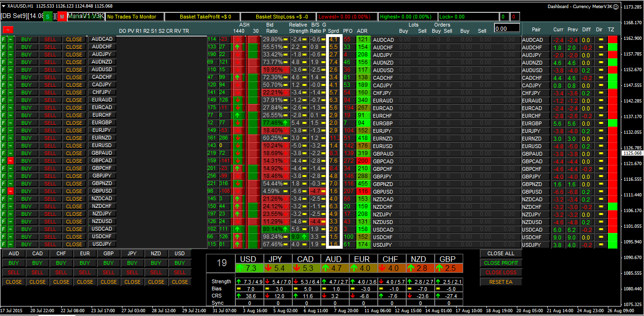Viewport: 644px width, 316px height.
Task: Toggle the F button for CADJPY row
Action: point(4,85)
